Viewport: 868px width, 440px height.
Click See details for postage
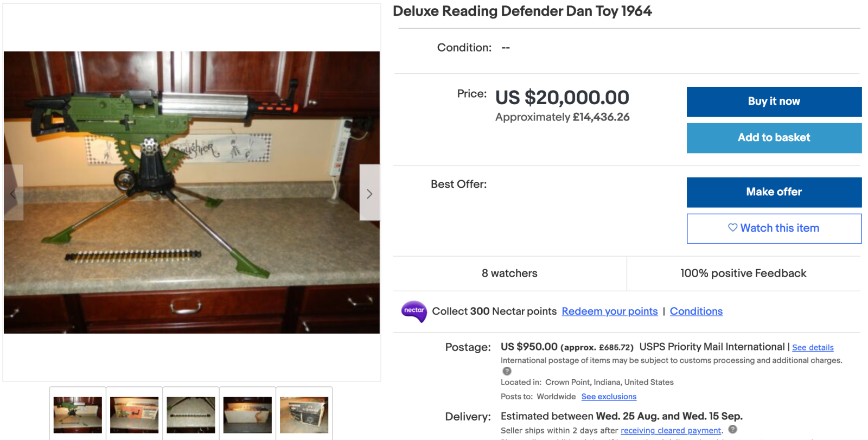(x=813, y=348)
